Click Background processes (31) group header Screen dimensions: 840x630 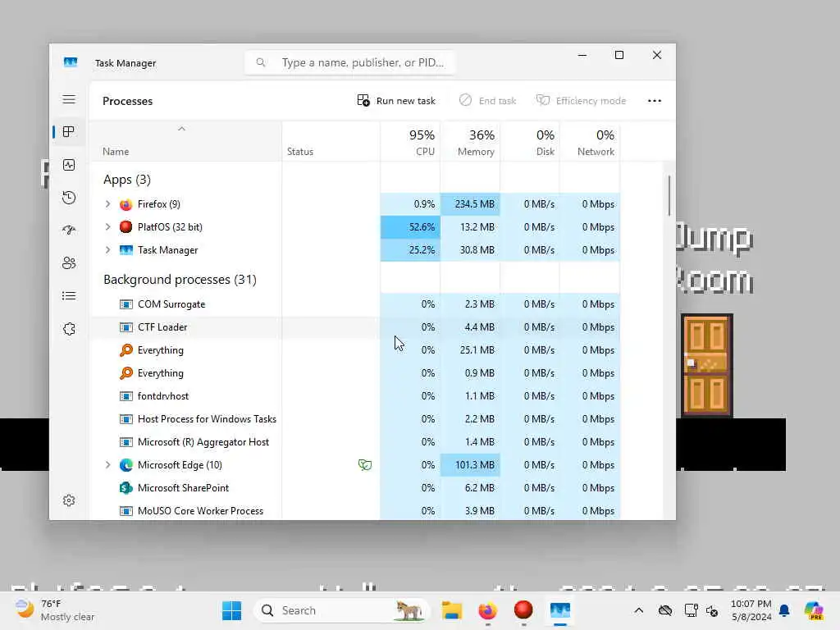pos(180,280)
